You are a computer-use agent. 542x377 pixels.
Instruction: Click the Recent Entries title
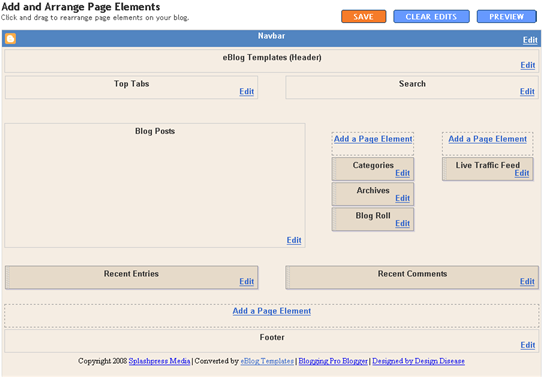tap(131, 274)
